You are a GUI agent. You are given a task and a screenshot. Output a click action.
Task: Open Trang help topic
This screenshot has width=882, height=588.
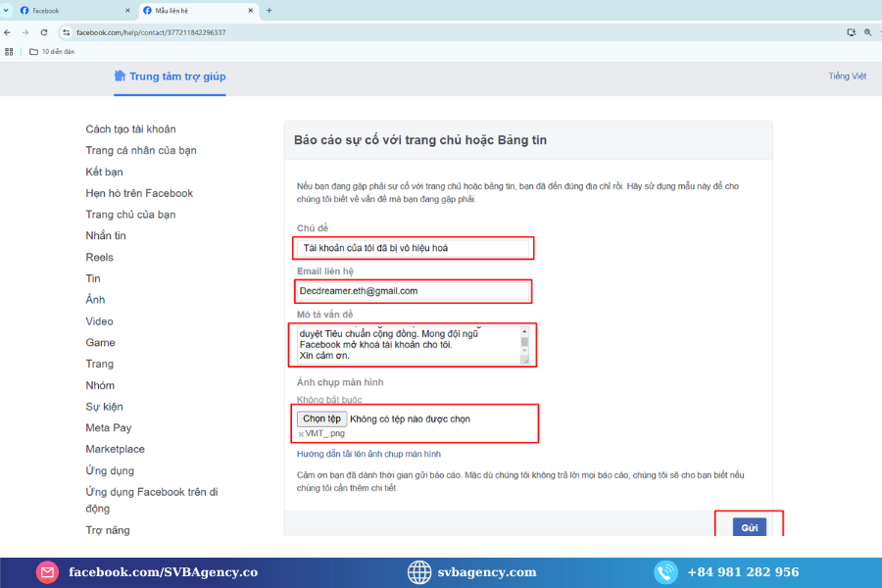(100, 364)
